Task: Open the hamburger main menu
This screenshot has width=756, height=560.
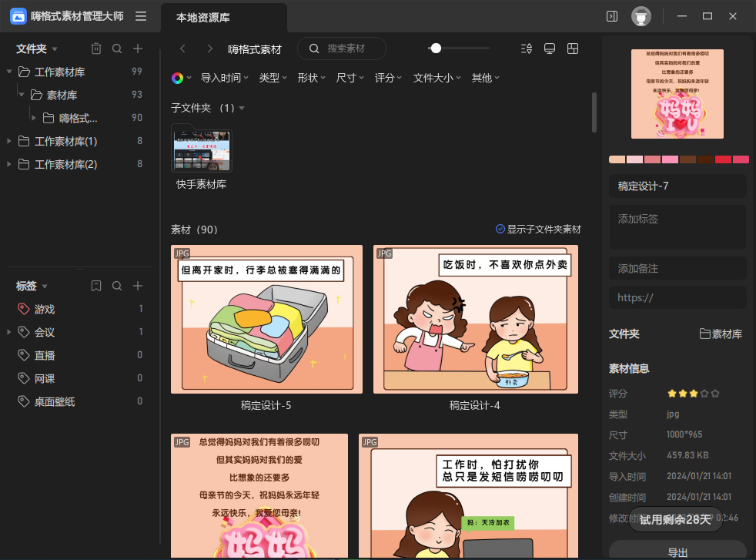Action: 141,16
